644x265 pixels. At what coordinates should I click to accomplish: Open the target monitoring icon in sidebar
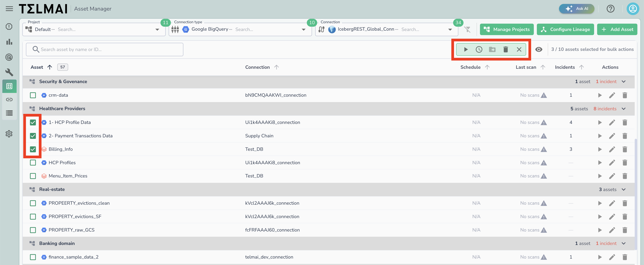click(x=9, y=57)
